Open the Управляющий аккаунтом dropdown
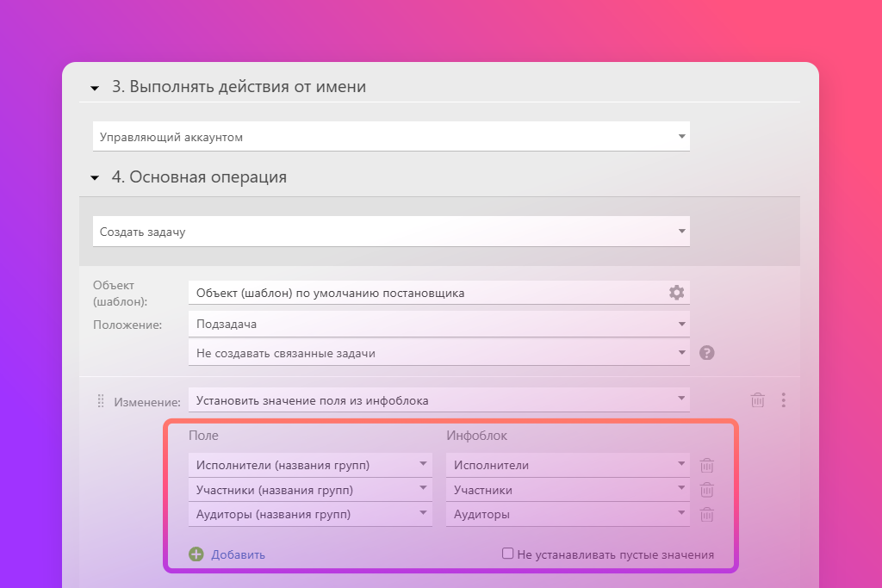The width and height of the screenshot is (882, 588). pyautogui.click(x=391, y=137)
